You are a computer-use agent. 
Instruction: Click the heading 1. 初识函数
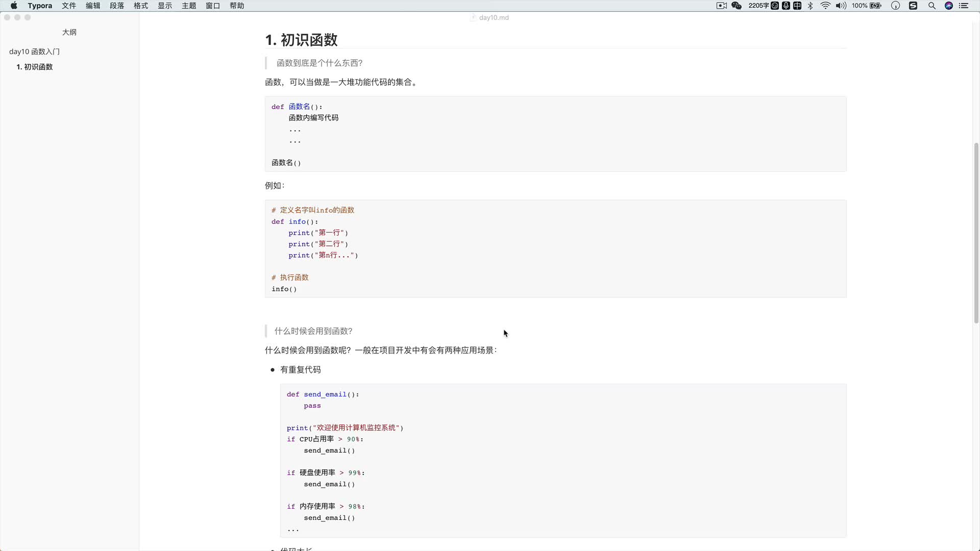(x=301, y=40)
